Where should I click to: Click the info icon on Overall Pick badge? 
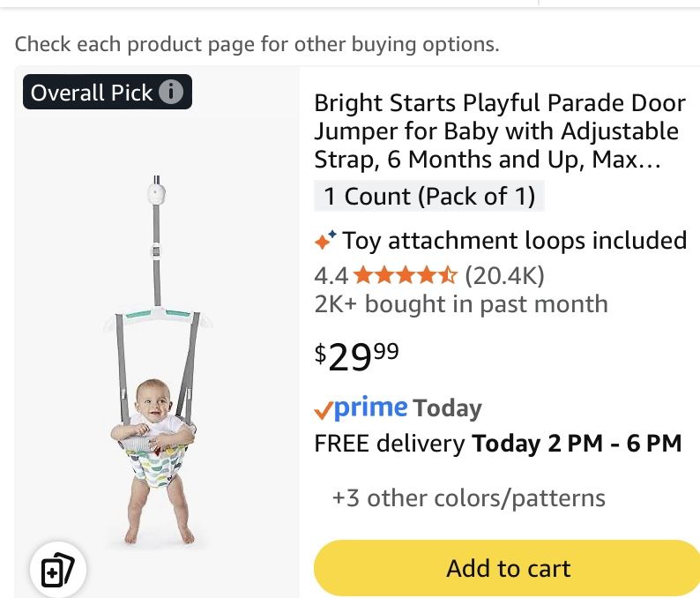(173, 93)
